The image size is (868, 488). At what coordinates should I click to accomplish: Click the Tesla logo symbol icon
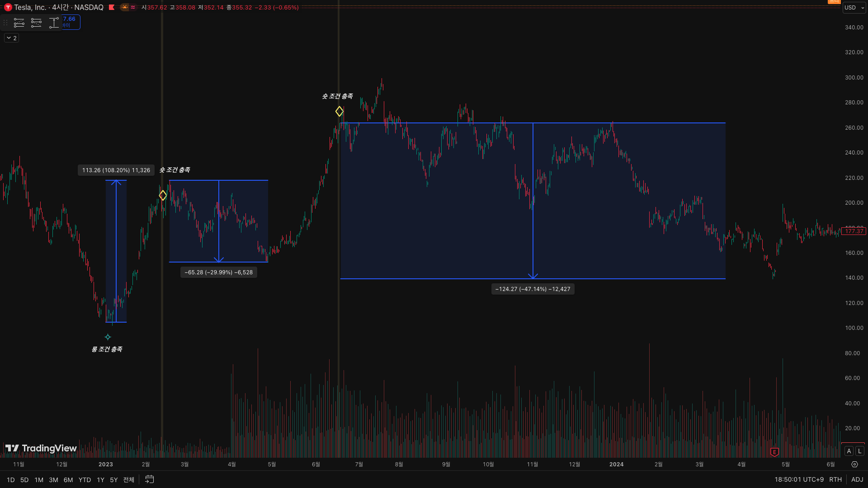pos(8,7)
